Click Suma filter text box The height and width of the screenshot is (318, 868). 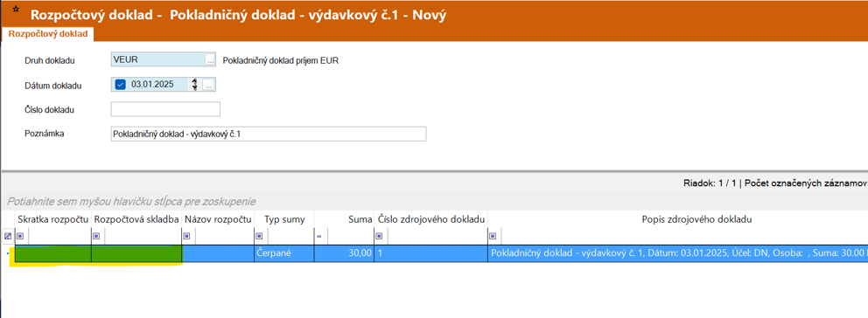tap(350, 236)
